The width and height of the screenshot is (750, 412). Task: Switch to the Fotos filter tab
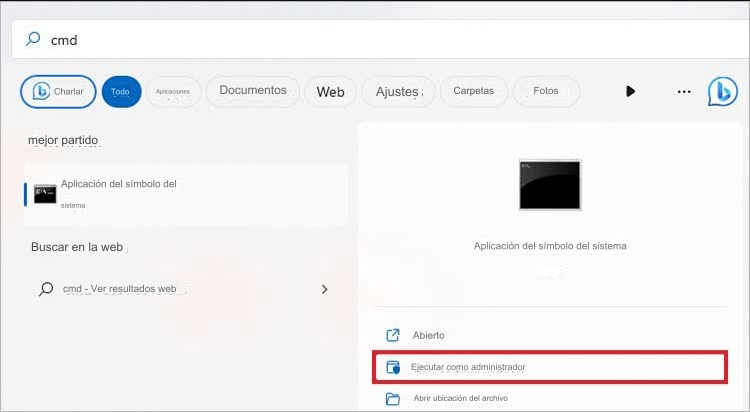(x=546, y=91)
